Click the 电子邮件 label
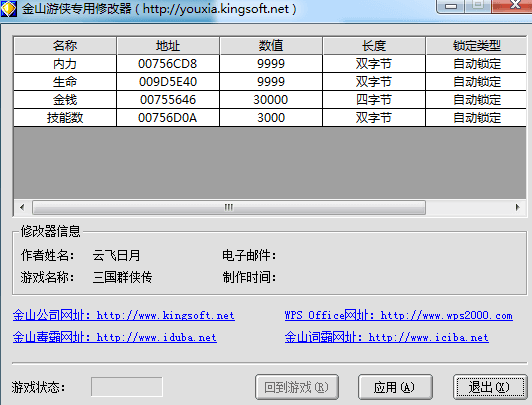This screenshot has width=532, height=405. (x=249, y=255)
